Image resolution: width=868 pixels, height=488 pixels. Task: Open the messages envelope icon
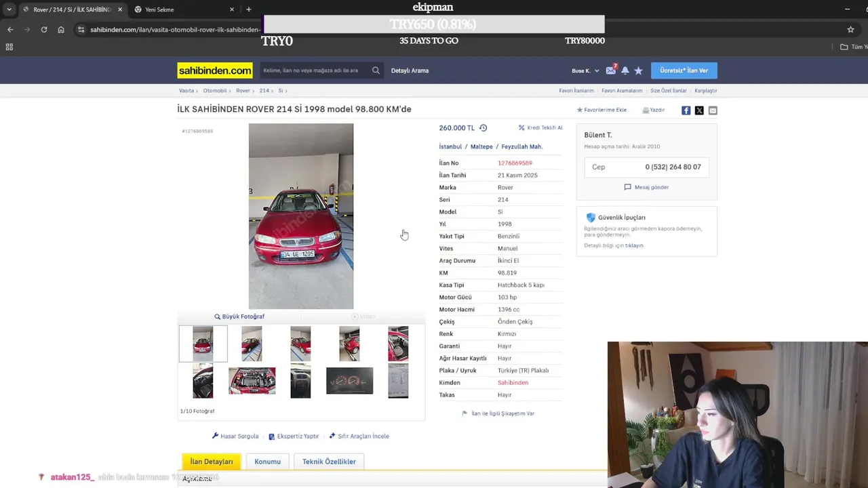tap(611, 70)
